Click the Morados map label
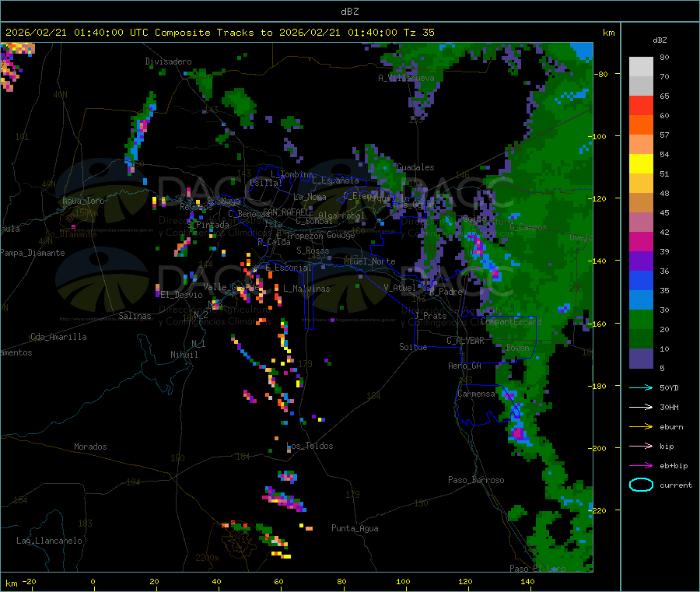Image resolution: width=700 pixels, height=592 pixels. pos(90,447)
